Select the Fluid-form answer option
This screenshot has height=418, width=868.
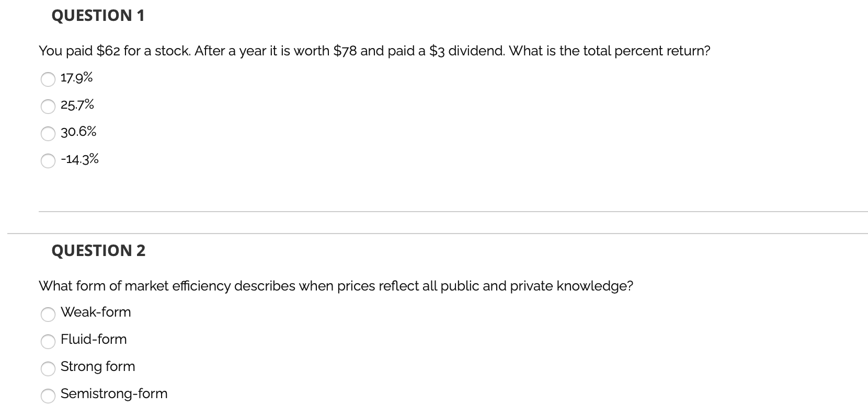click(48, 342)
